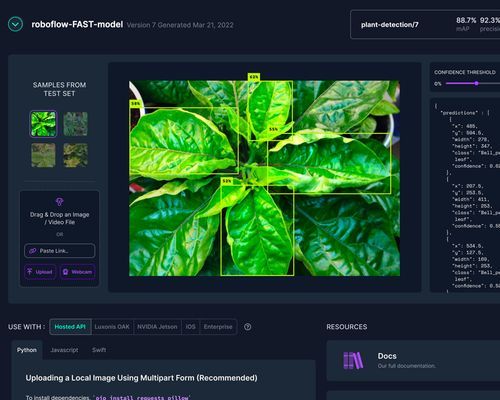This screenshot has height=400, width=500.
Task: Click the 88.7% mAP value
Action: 466,20
